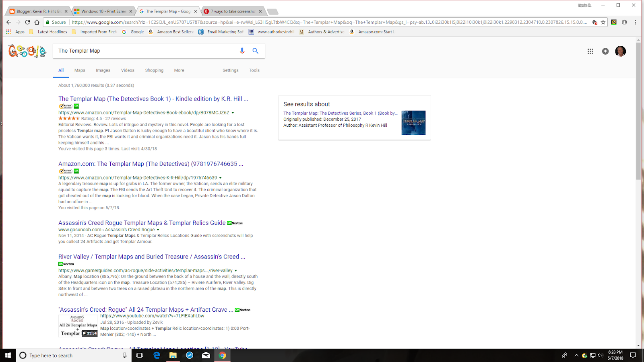Open the Amazon.com Templar Map Detectives result

point(151,164)
